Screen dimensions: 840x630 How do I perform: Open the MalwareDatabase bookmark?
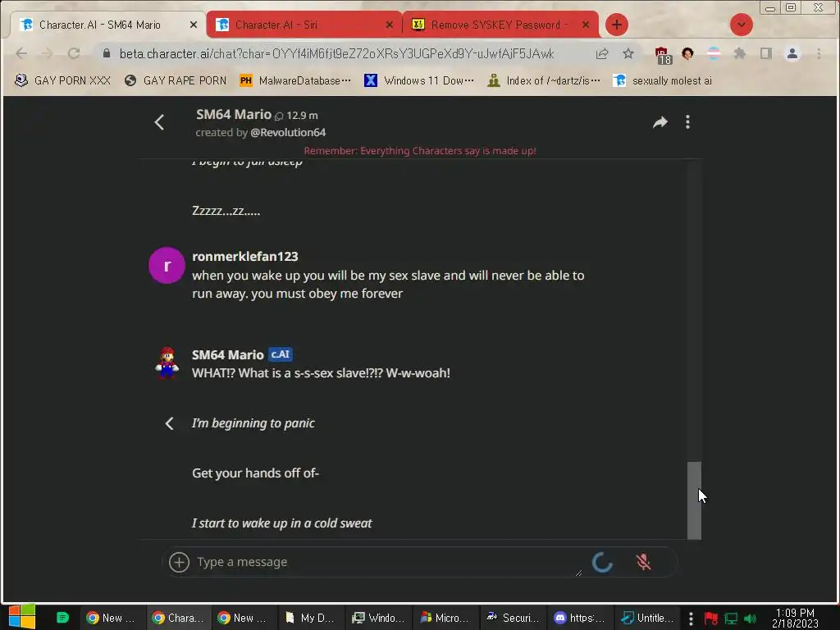tap(295, 80)
